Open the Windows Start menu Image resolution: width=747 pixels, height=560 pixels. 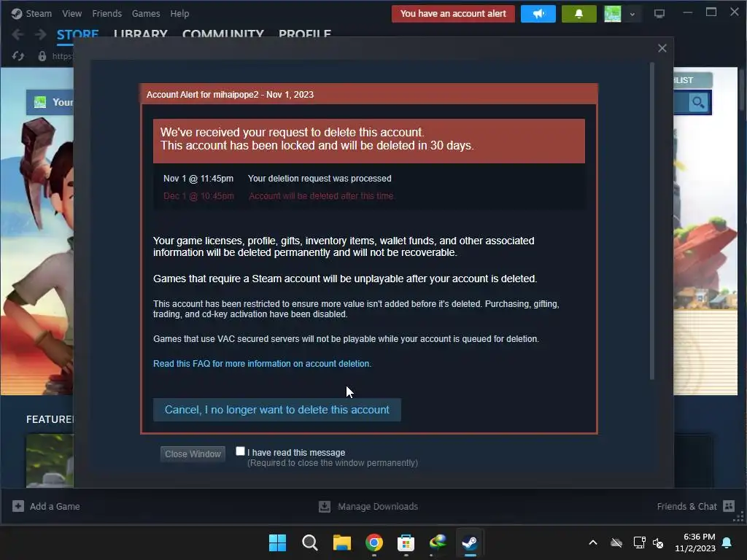277,542
